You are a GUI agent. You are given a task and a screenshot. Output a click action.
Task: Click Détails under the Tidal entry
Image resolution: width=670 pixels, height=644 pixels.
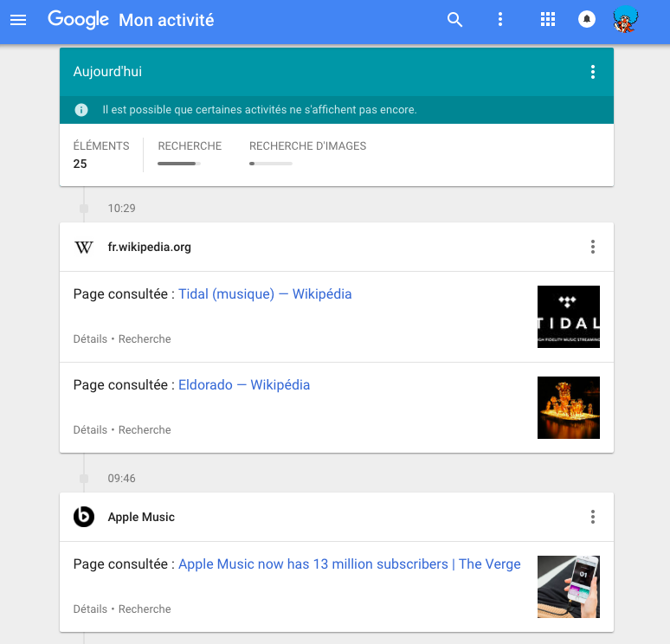(90, 339)
